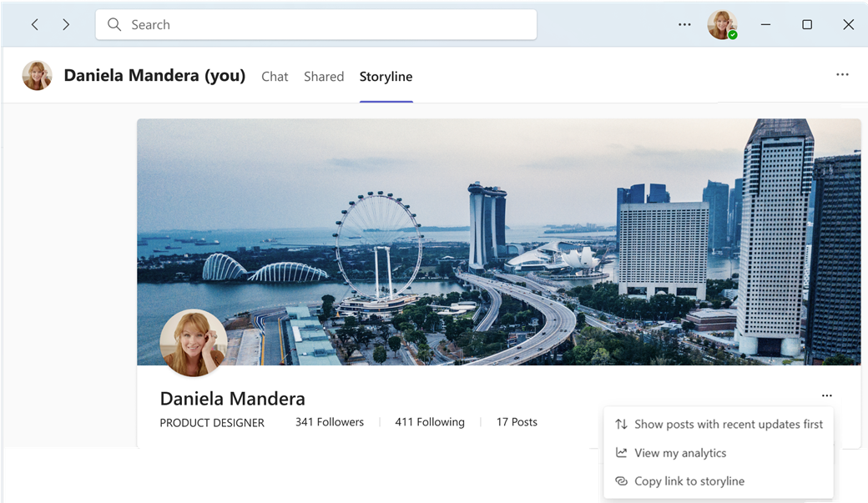The width and height of the screenshot is (868, 503).
Task: Click the ellipsis button on the storyline profile card
Action: 826,396
